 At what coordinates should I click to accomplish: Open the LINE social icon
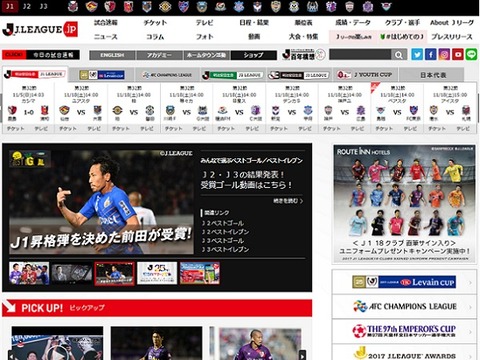(x=471, y=54)
